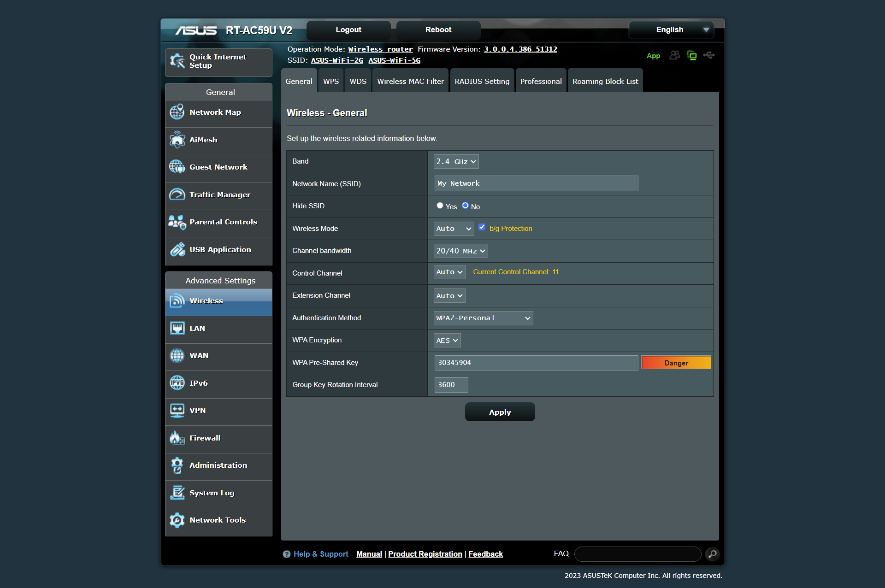Viewport: 885px width, 588px height.
Task: Open the Wireless Mode dropdown
Action: (454, 229)
